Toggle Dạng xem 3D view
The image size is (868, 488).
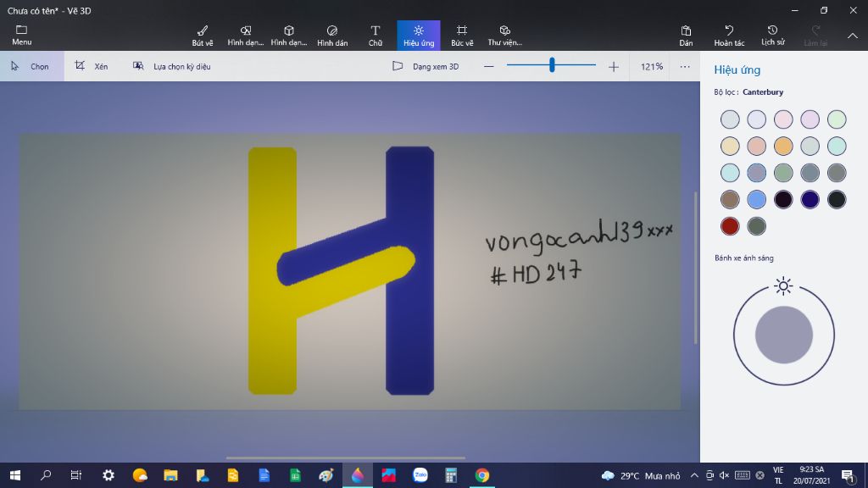(426, 66)
